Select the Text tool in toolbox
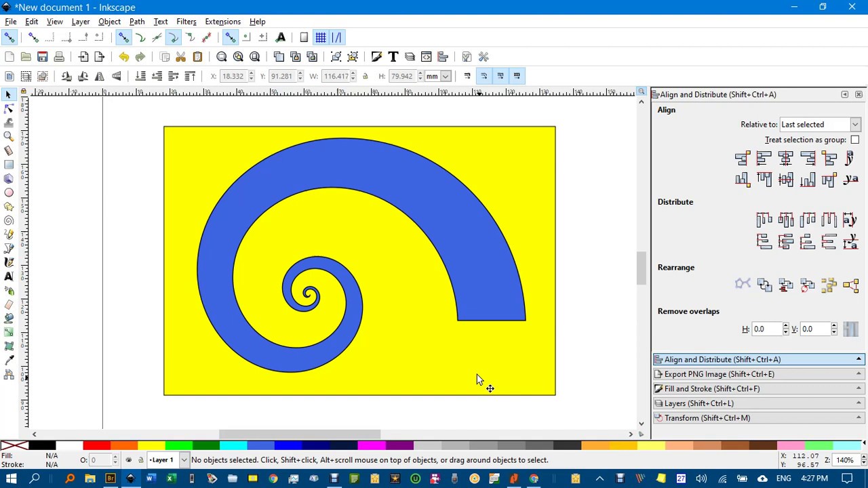The image size is (868, 488). click(x=9, y=277)
